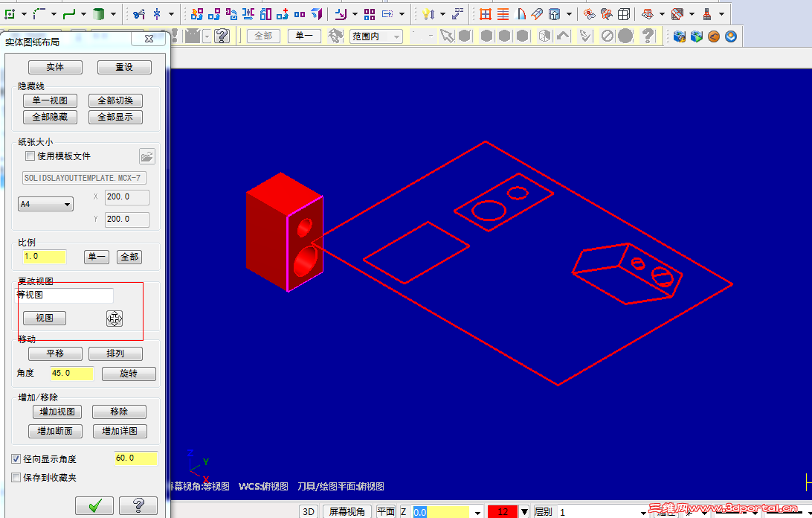Click the four-square rectangular array icon
The height and width of the screenshot is (518, 812).
pyautogui.click(x=370, y=14)
